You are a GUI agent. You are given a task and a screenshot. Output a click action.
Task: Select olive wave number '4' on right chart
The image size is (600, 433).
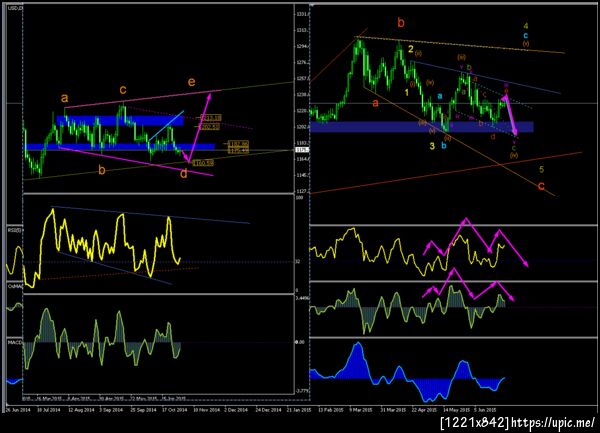(526, 26)
